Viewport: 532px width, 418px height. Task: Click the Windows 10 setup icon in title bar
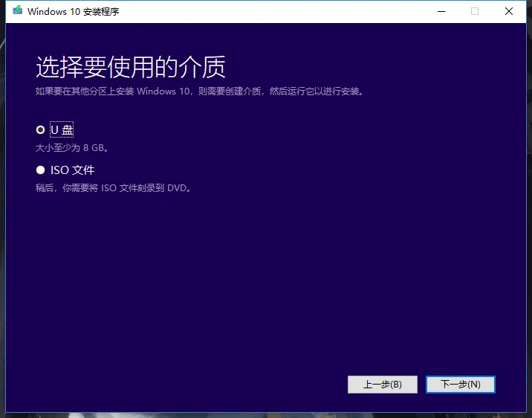pyautogui.click(x=16, y=11)
